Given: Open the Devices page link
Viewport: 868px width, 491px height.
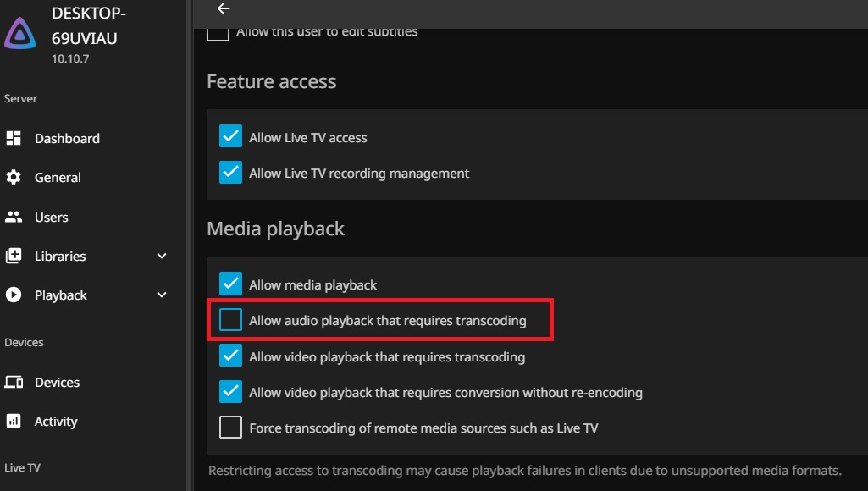Looking at the screenshot, I should tap(57, 382).
